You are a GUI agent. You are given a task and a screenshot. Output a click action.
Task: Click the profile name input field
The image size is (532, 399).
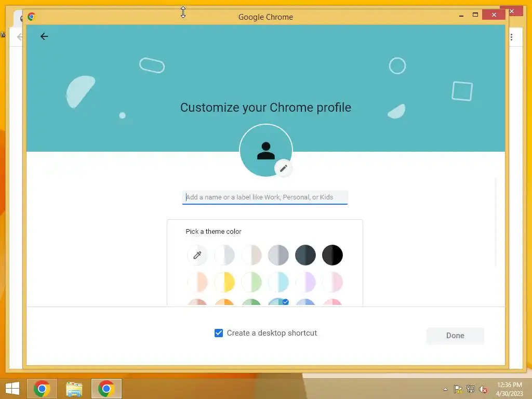pos(265,197)
